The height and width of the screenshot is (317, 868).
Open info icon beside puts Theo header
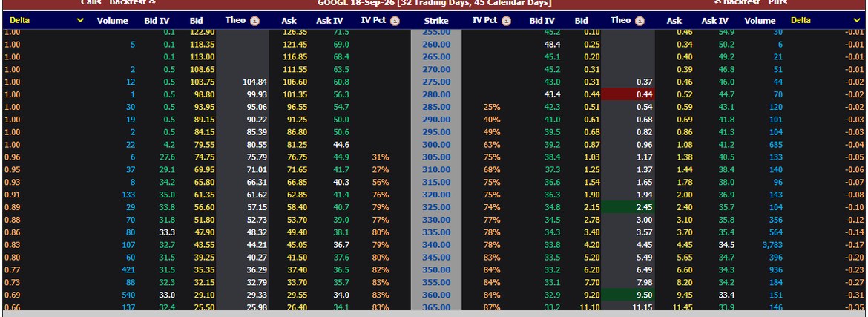coord(640,21)
